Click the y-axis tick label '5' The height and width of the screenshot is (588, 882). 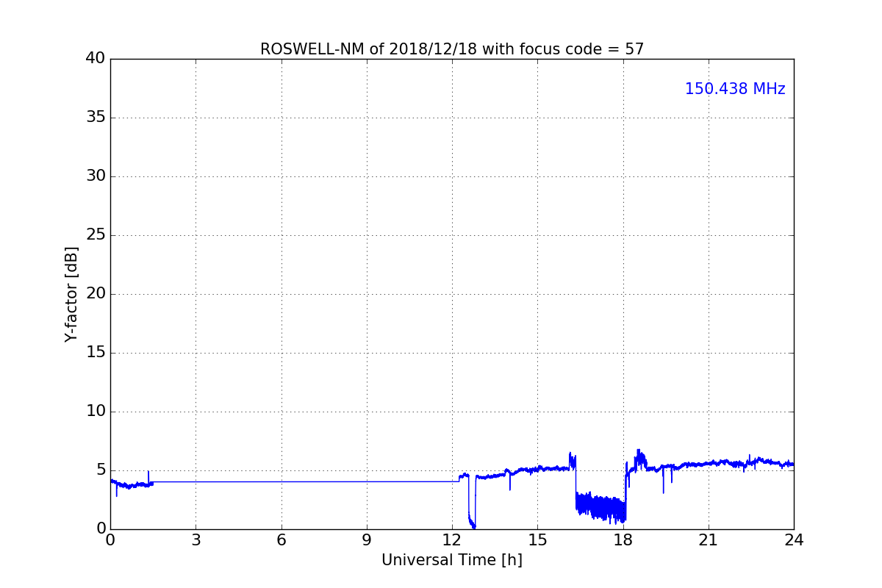point(101,470)
